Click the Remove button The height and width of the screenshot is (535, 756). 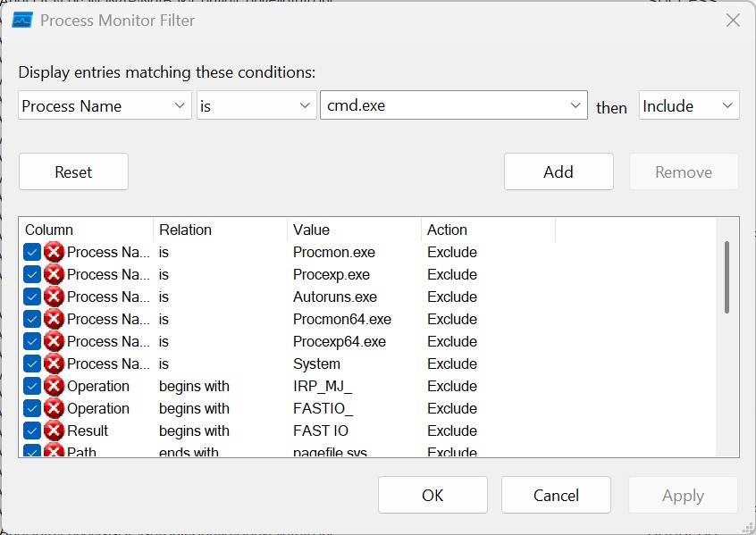(x=684, y=172)
